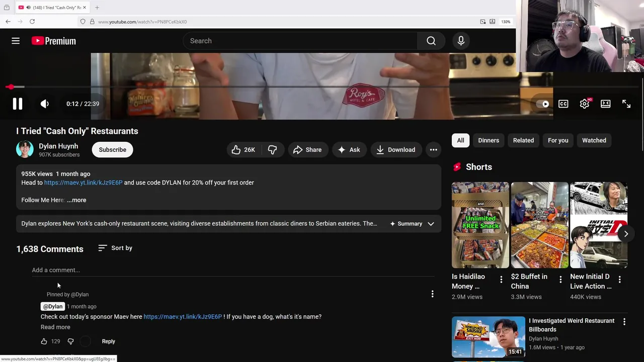The width and height of the screenshot is (644, 362).
Task: Open the Ask AI feature
Action: tap(349, 150)
